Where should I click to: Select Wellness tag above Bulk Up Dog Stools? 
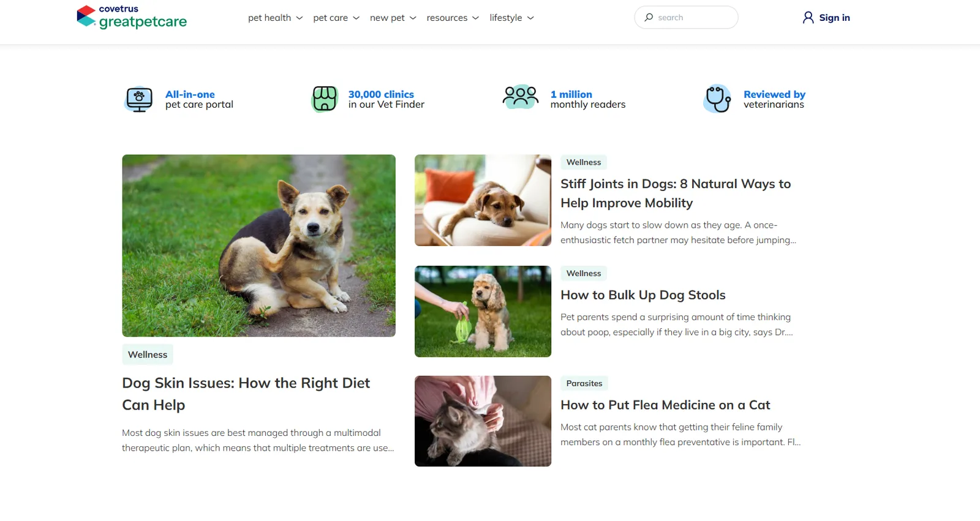pos(584,273)
